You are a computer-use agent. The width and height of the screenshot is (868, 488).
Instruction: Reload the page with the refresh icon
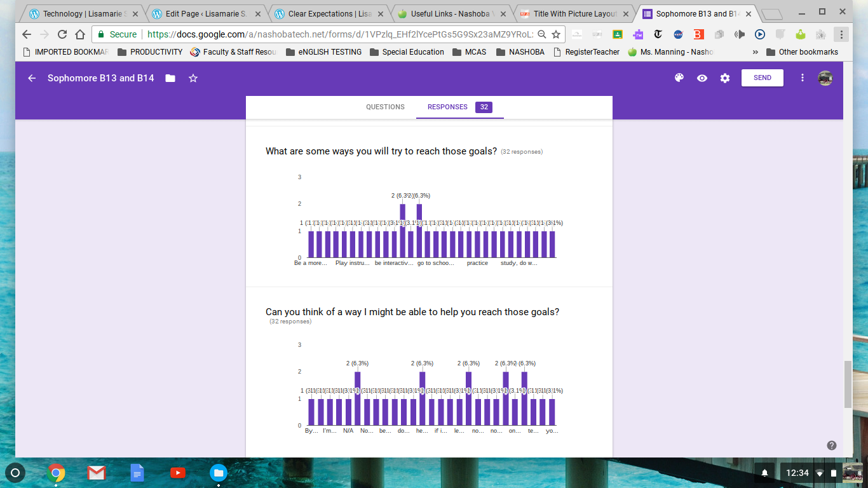tap(62, 35)
